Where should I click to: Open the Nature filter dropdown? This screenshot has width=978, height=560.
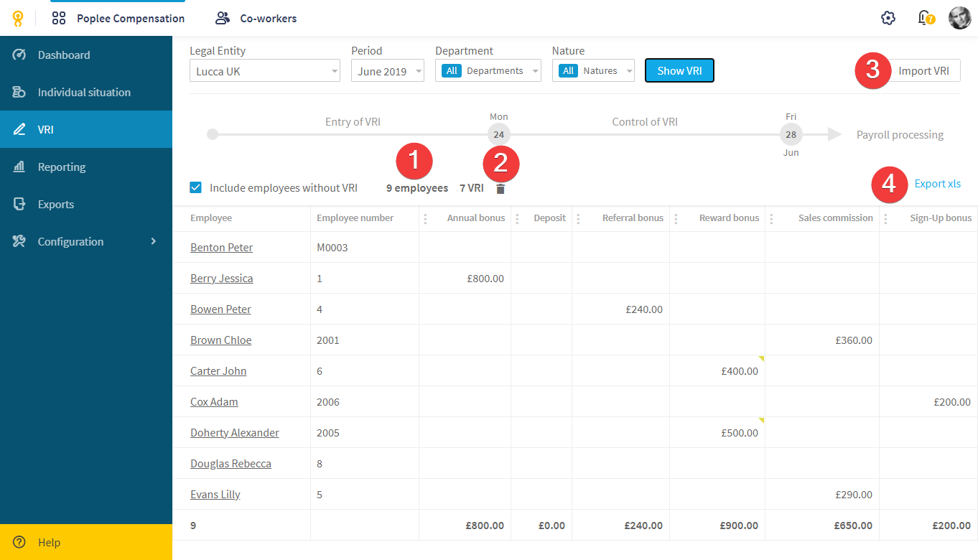point(593,70)
